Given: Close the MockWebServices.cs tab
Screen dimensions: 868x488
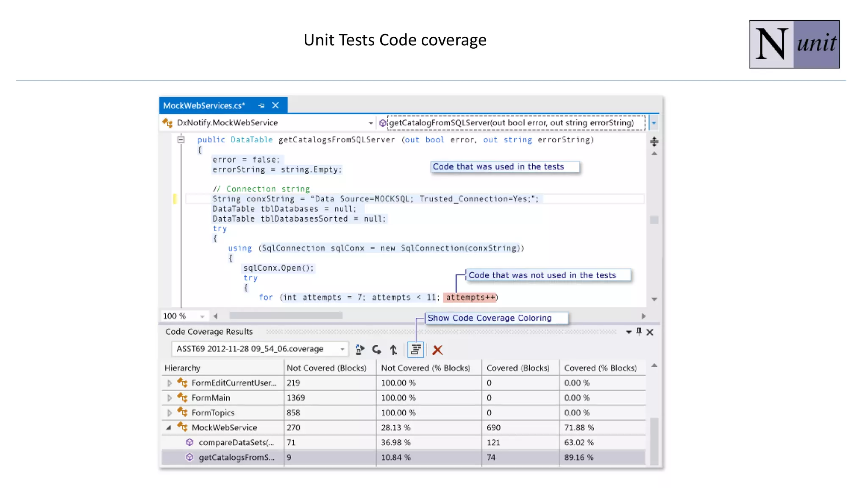Looking at the screenshot, I should pyautogui.click(x=275, y=105).
